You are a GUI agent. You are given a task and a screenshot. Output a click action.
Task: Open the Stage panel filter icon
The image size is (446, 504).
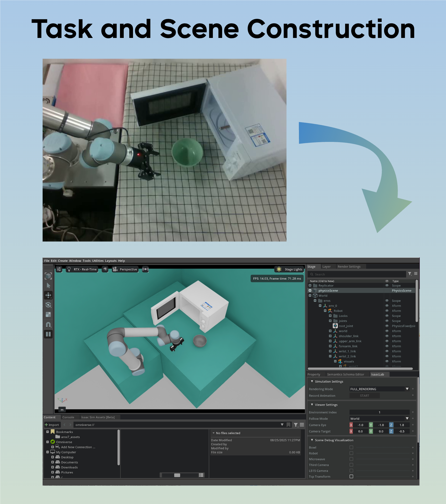[x=410, y=274]
